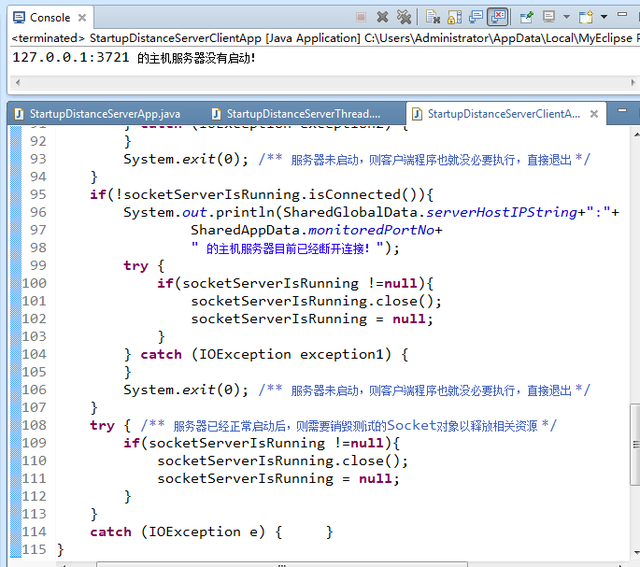Click the console output line 127.0.0.1:3721
The width and height of the screenshot is (640, 567).
[x=133, y=58]
